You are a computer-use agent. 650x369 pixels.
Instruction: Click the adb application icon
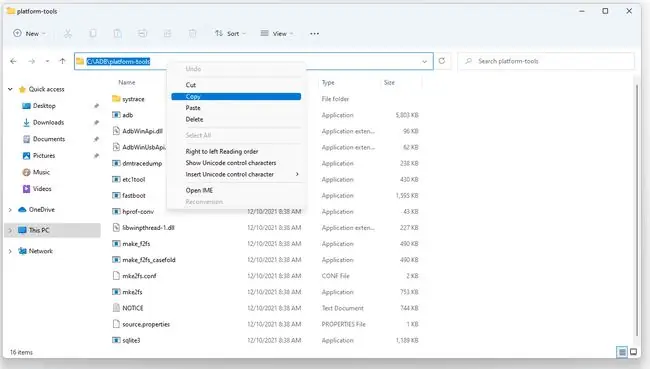(116, 115)
